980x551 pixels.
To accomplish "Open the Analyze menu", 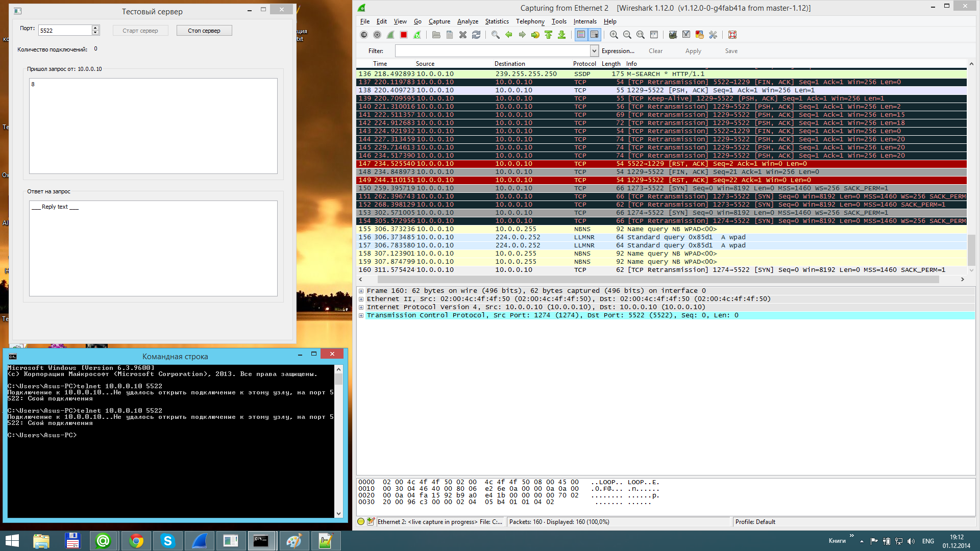I will 468,21.
